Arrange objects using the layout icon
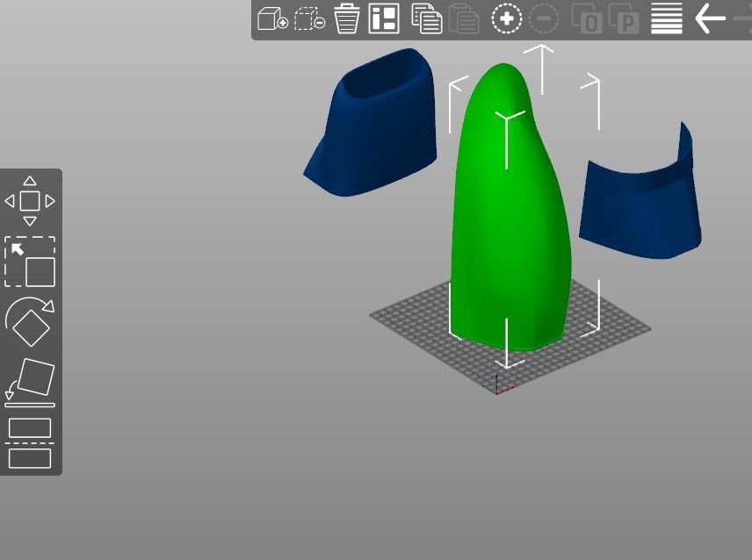Image resolution: width=752 pixels, height=560 pixels. click(x=384, y=18)
